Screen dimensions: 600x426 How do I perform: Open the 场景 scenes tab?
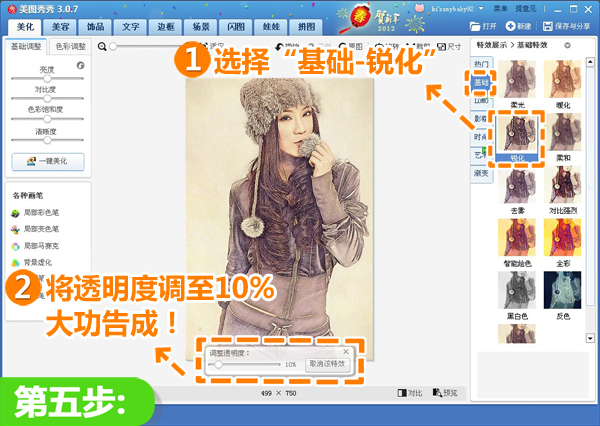(x=201, y=27)
